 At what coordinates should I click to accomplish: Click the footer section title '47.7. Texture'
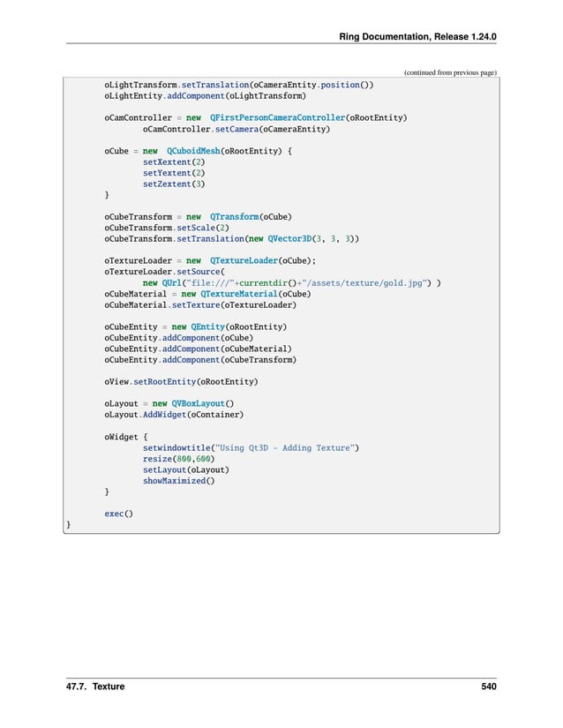[95, 687]
